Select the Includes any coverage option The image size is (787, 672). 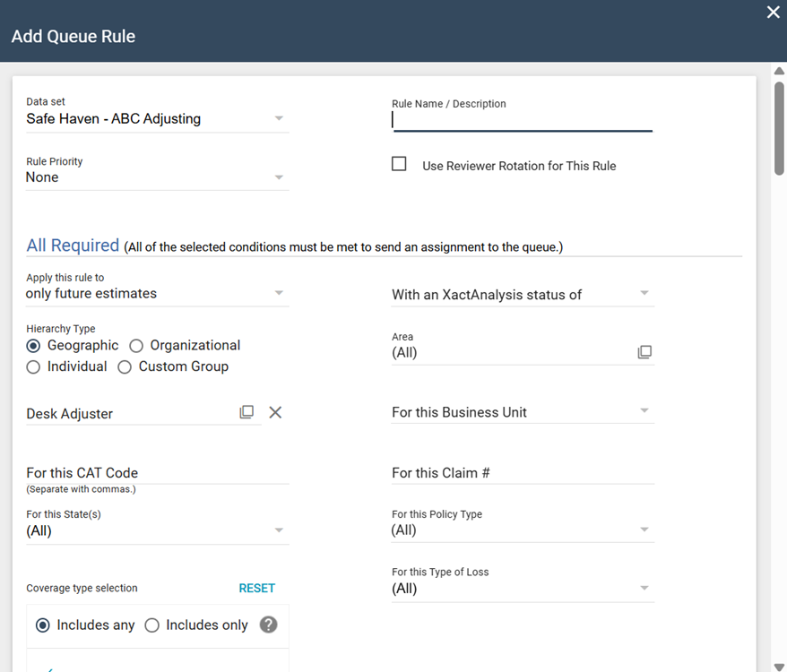pyautogui.click(x=42, y=625)
